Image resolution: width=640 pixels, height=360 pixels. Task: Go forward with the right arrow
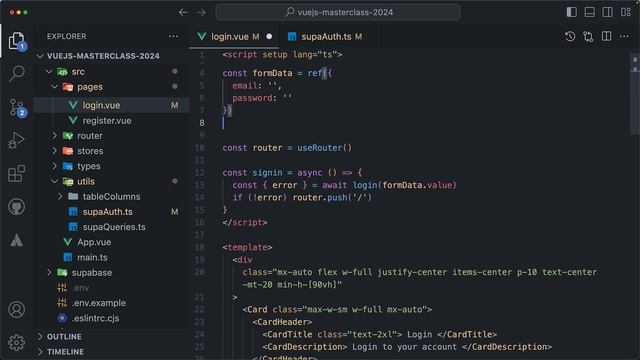coord(201,12)
